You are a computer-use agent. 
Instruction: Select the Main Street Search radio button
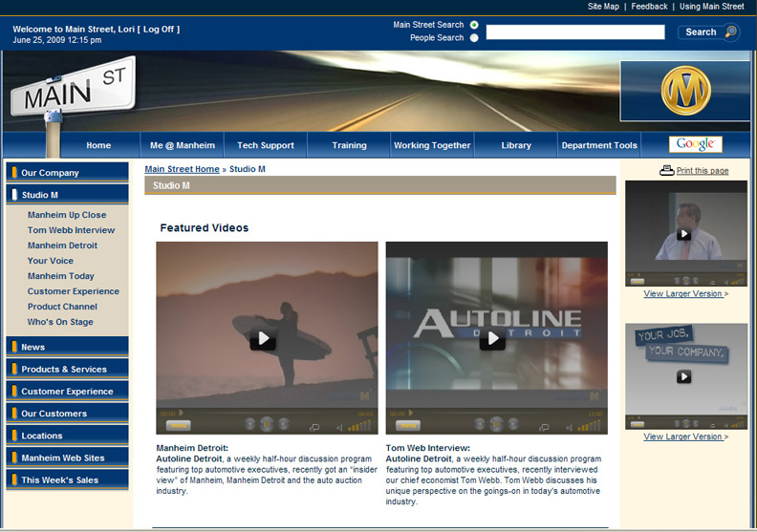(474, 25)
